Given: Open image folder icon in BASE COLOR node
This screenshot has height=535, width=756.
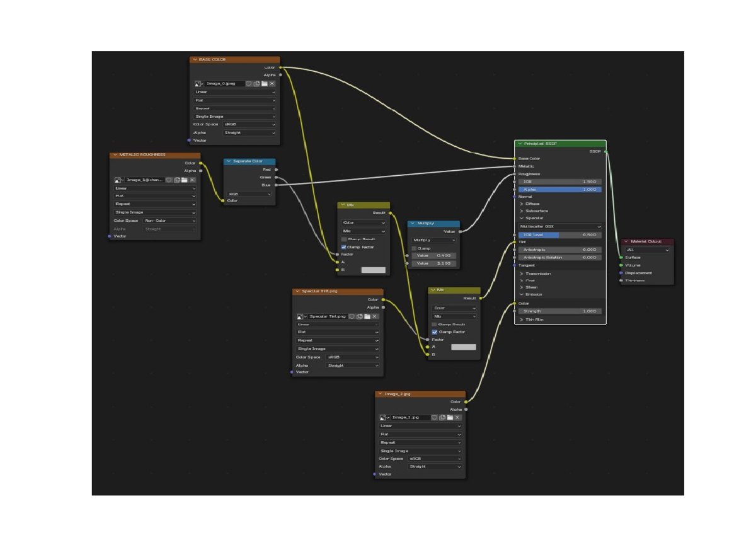Looking at the screenshot, I should 265,83.
